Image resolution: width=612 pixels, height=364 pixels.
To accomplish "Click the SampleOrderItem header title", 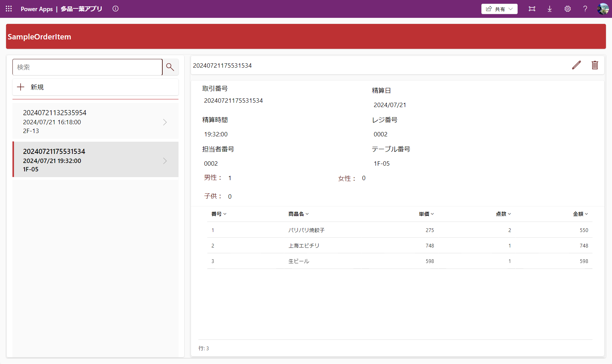I will coord(39,37).
